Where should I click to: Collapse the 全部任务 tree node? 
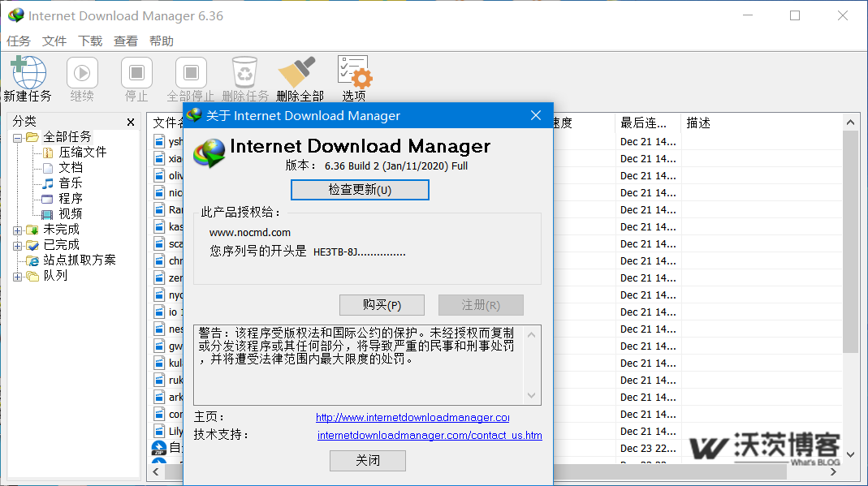click(18, 138)
